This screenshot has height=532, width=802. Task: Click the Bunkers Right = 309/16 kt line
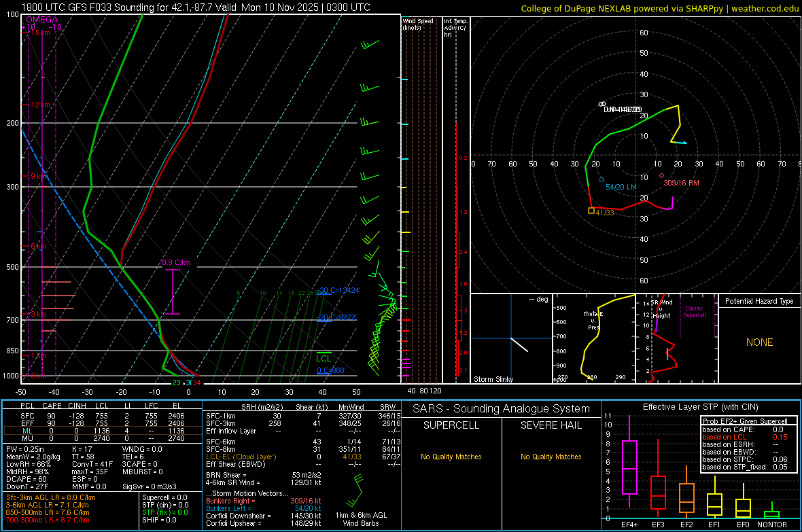(264, 501)
